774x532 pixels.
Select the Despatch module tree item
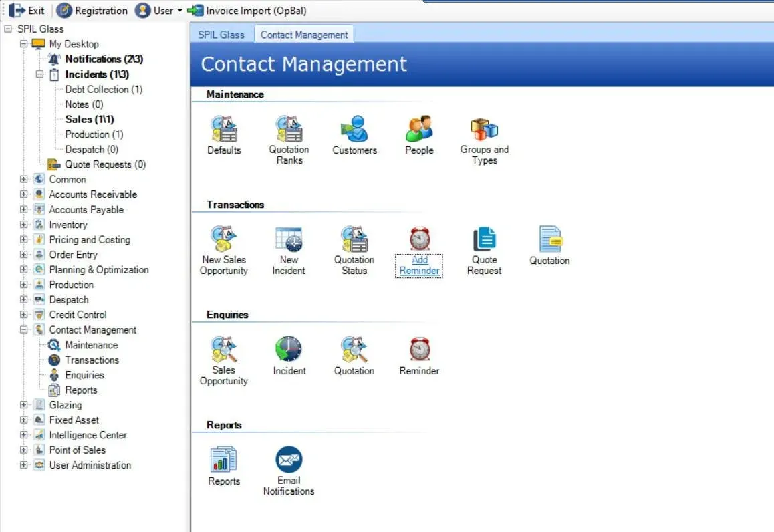[x=69, y=300]
